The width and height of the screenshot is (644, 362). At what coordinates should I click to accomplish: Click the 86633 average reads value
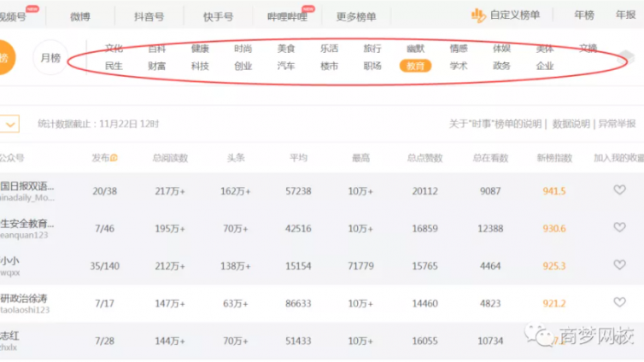tap(299, 303)
